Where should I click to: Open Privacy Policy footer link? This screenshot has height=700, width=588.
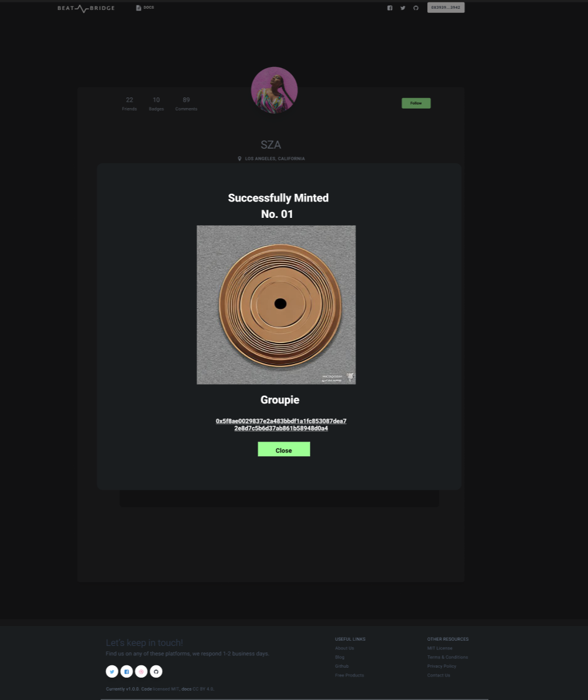pyautogui.click(x=442, y=666)
